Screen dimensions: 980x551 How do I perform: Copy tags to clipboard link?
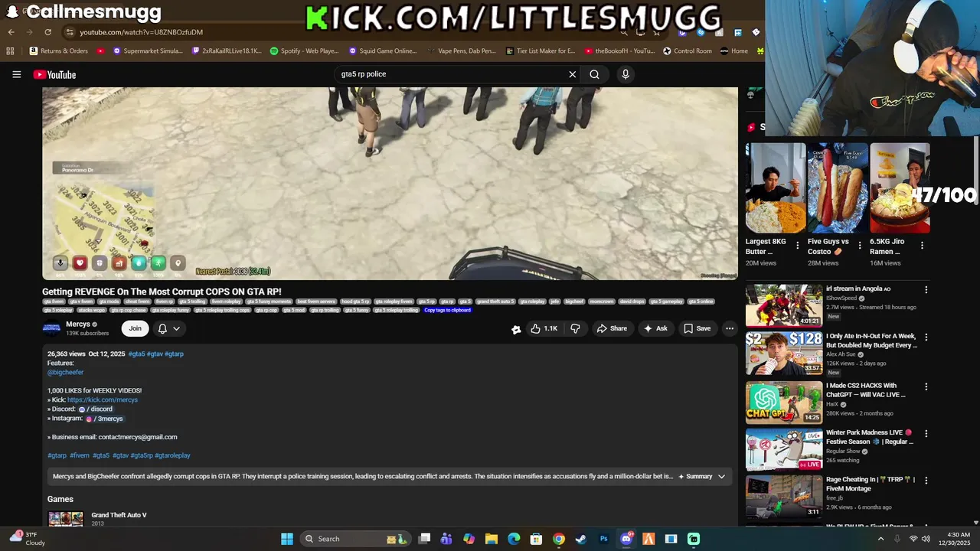(447, 310)
